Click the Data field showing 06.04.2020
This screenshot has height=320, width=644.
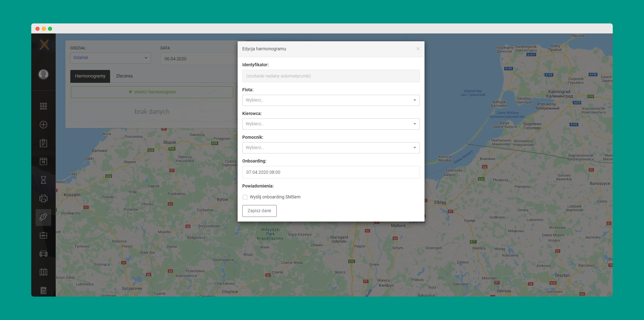pyautogui.click(x=199, y=59)
